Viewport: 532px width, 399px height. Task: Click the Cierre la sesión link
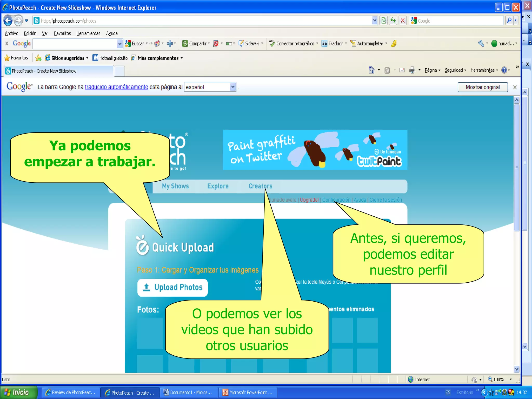point(385,200)
